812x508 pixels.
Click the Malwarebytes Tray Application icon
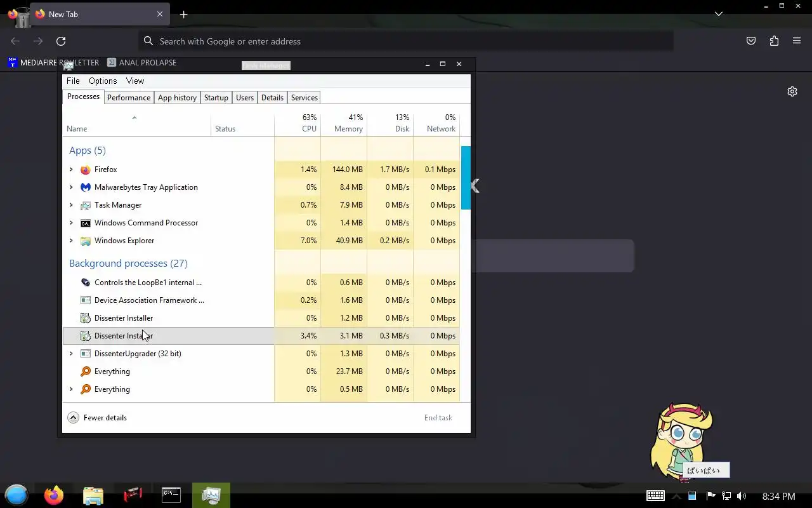(x=86, y=187)
